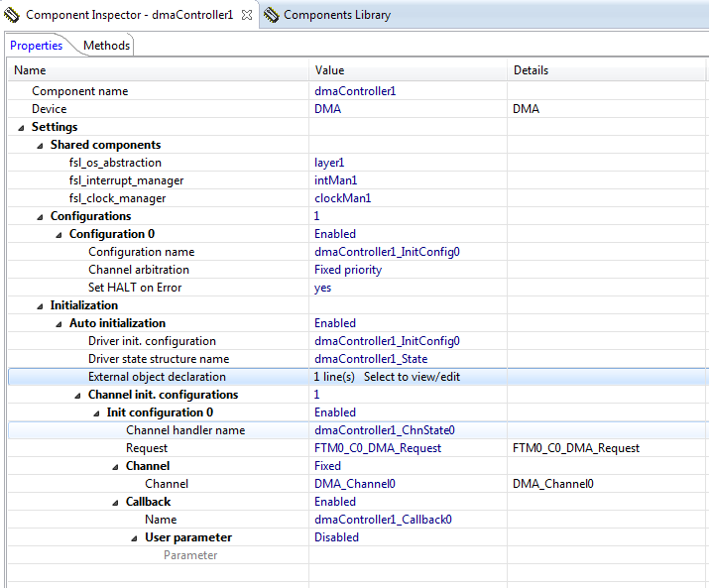Open the Methods tab

click(106, 46)
